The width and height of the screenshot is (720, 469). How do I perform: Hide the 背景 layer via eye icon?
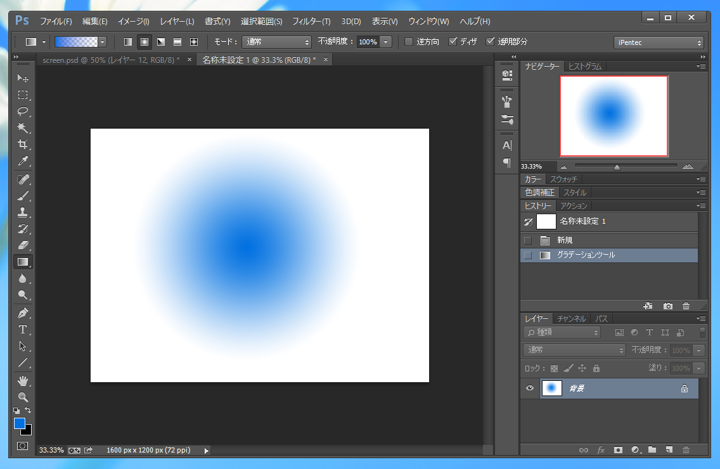coord(530,388)
